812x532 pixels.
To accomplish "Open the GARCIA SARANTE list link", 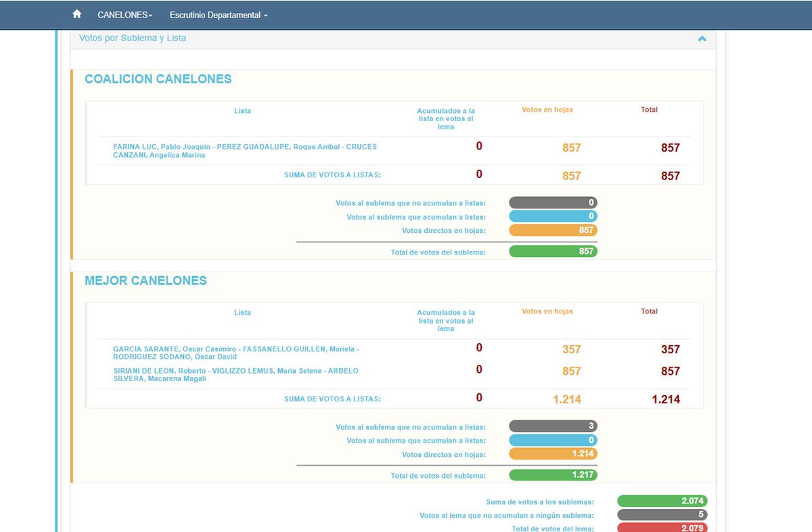I will (235, 353).
